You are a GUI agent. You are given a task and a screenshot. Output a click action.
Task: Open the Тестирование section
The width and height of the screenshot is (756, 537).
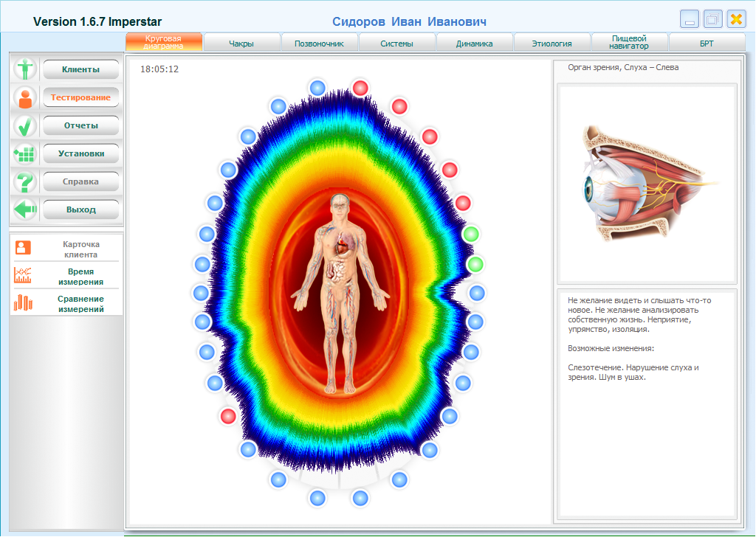tap(81, 97)
